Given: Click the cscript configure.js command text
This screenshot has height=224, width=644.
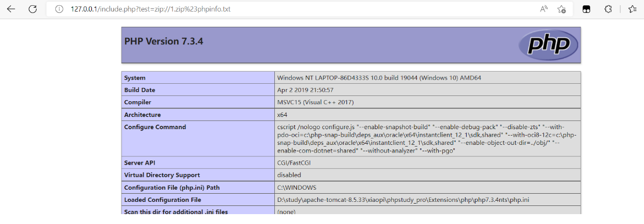Looking at the screenshot, I should click(427, 139).
